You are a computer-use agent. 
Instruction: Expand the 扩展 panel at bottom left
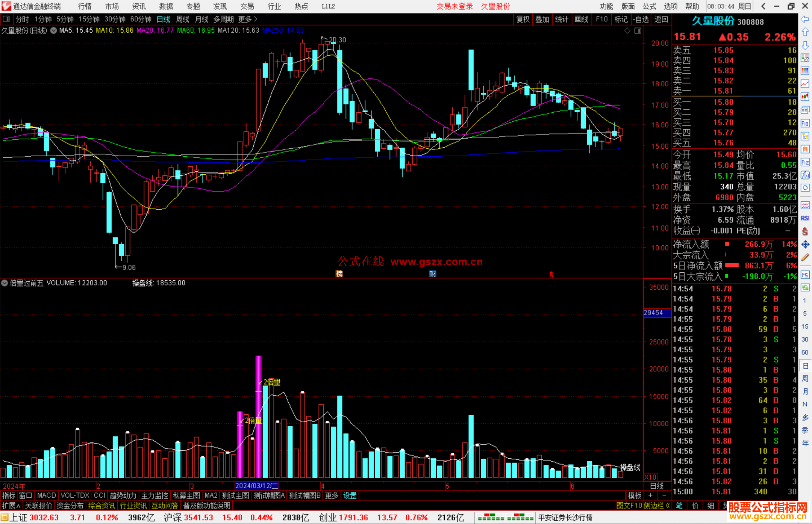(11, 506)
